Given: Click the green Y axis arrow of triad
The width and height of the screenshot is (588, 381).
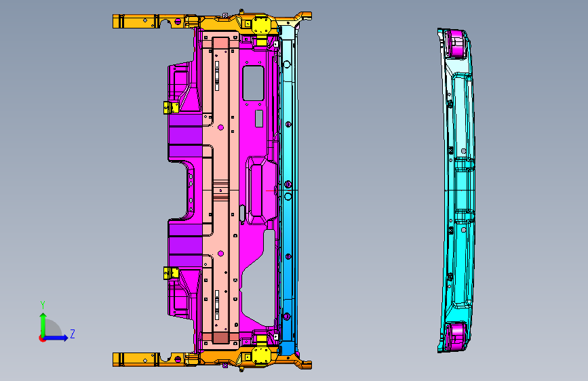Looking at the screenshot, I should [x=43, y=323].
